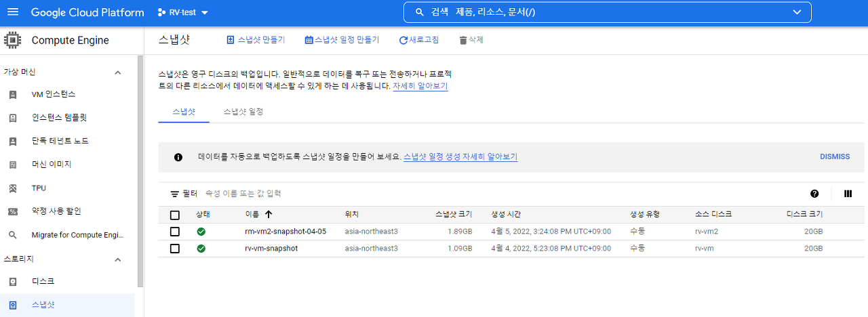Viewport: 868px width, 317px height.
Task: Click the 삭제 delete button
Action: [x=471, y=40]
